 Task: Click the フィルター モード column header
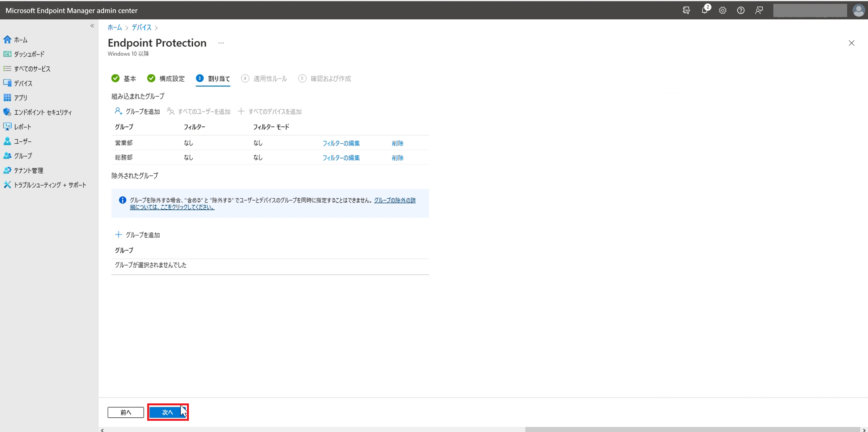pyautogui.click(x=271, y=127)
